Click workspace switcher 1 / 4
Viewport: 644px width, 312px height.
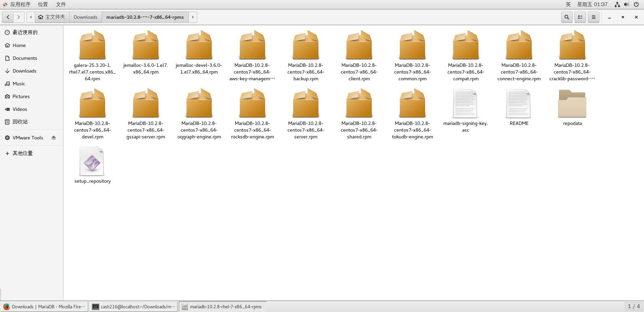pyautogui.click(x=634, y=306)
